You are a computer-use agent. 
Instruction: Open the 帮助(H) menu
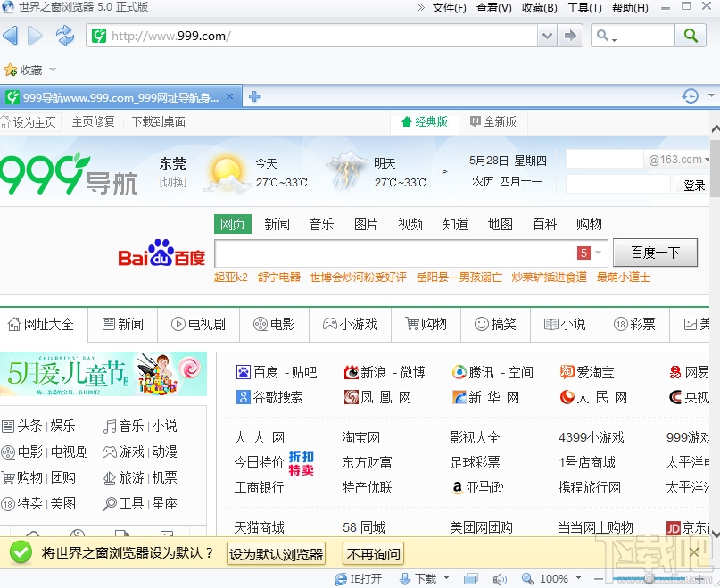(630, 8)
